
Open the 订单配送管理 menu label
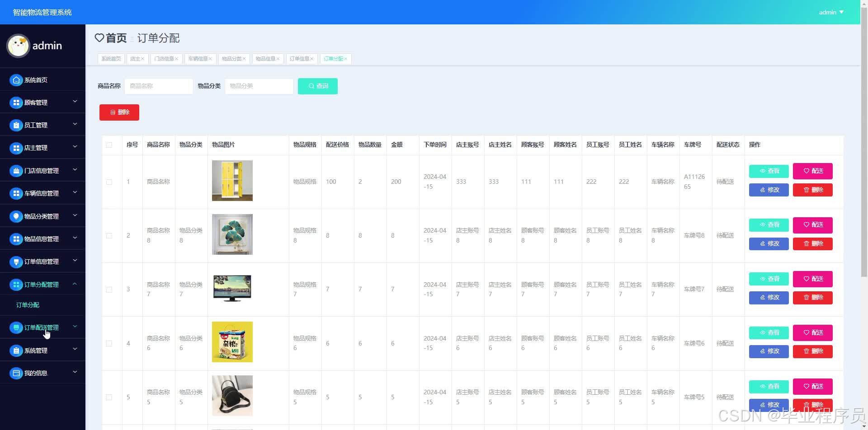[x=42, y=327]
